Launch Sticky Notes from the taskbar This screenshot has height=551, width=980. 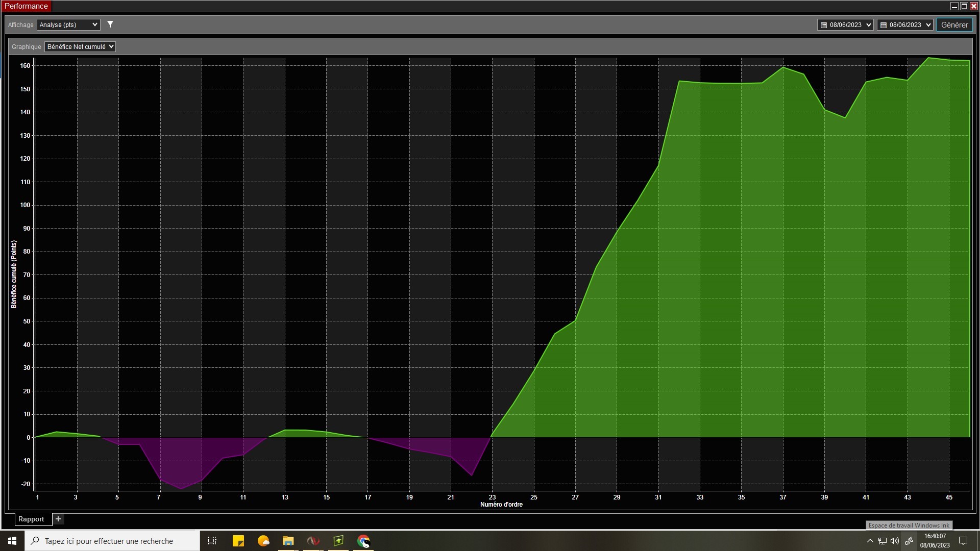238,541
